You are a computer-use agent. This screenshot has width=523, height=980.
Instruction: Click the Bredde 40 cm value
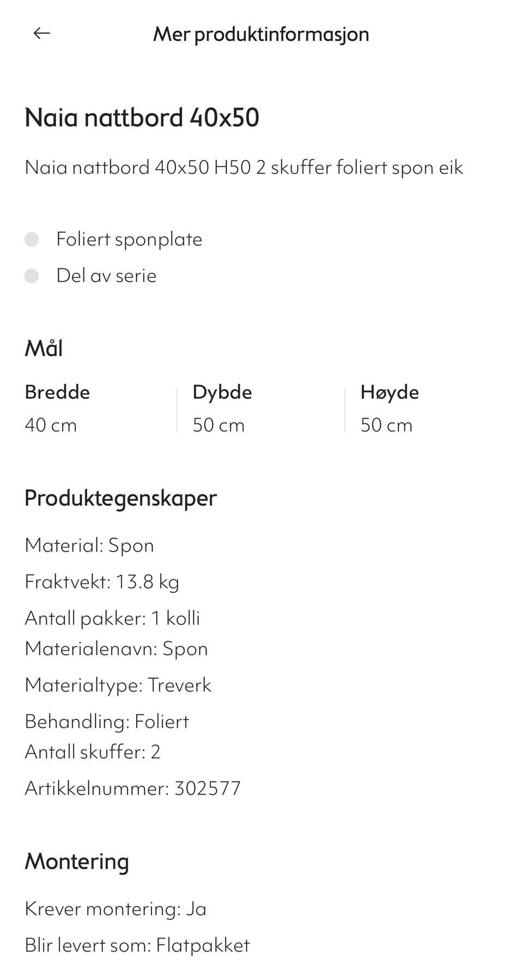[51, 425]
